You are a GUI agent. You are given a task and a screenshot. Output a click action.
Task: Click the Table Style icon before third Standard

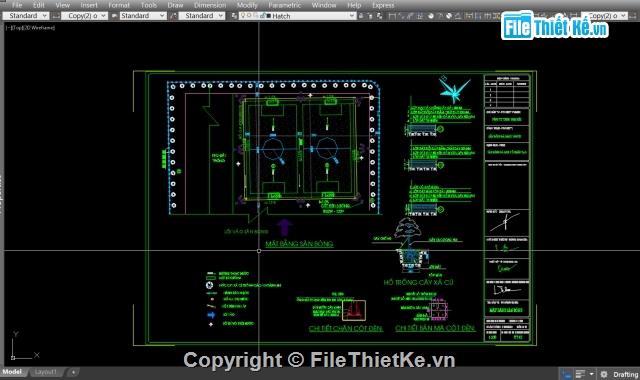[173, 16]
